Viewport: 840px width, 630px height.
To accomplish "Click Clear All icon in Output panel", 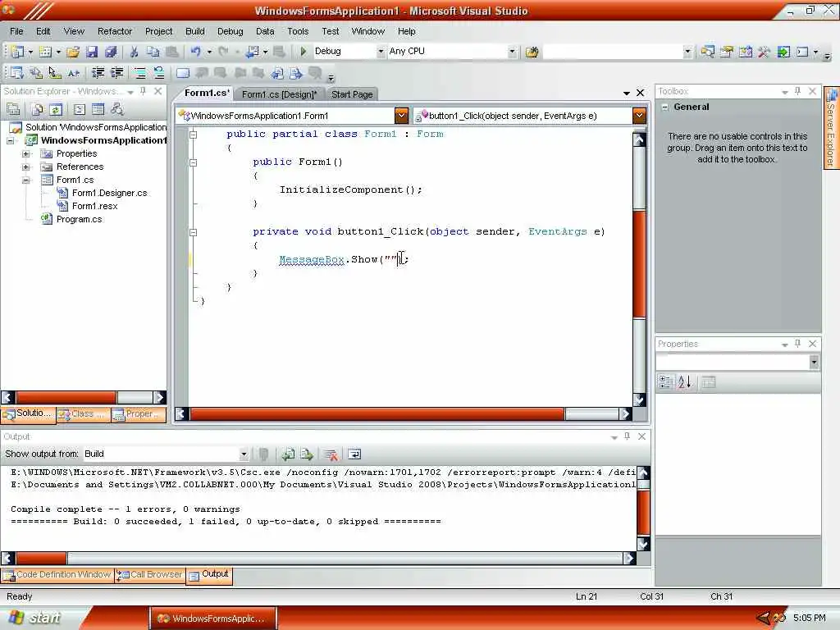I will [x=331, y=454].
